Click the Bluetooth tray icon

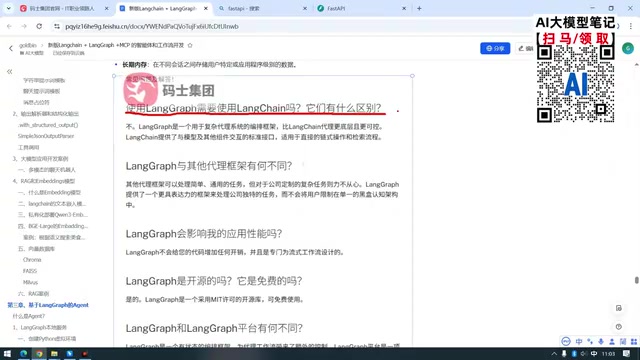pos(574,354)
